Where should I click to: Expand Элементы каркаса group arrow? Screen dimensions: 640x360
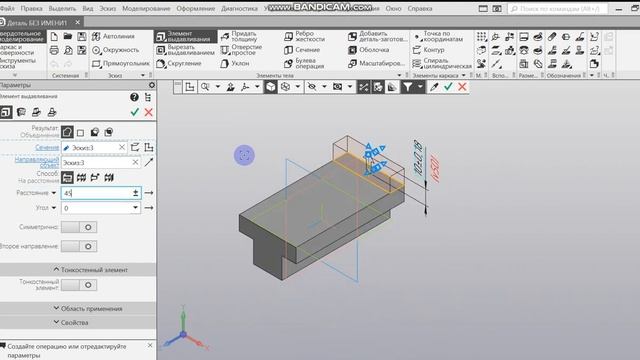point(463,75)
